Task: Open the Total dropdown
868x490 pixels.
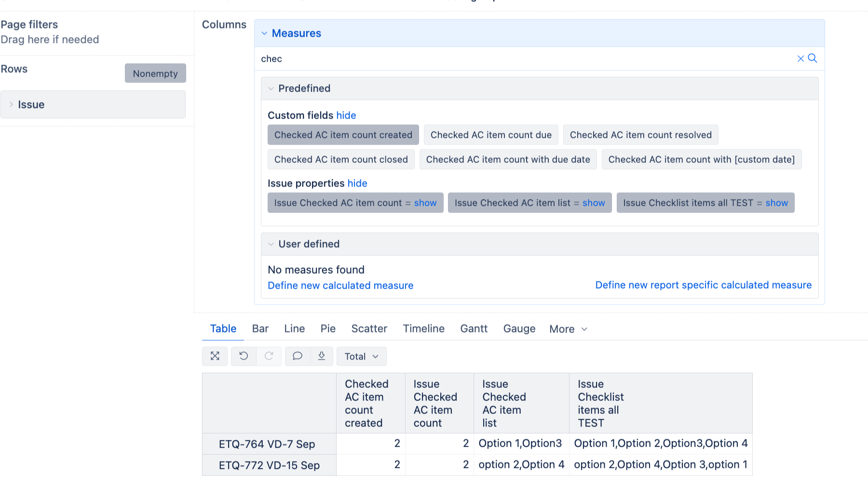Action: point(361,357)
